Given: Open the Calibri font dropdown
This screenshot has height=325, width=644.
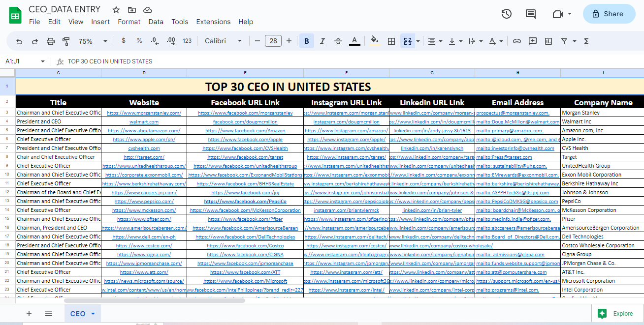Looking at the screenshot, I should pos(224,41).
